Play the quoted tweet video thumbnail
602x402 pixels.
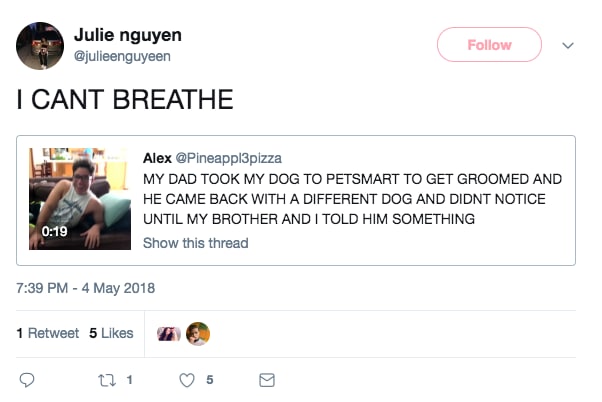pos(79,199)
